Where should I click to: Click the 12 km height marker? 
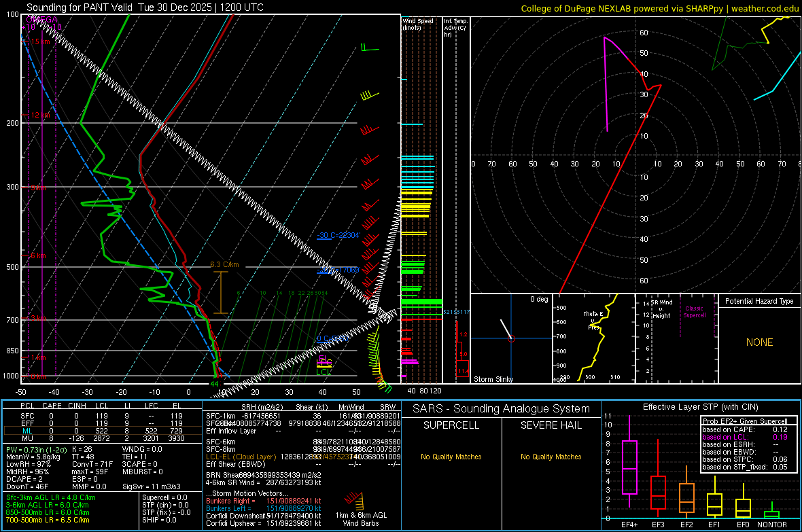tap(41, 115)
